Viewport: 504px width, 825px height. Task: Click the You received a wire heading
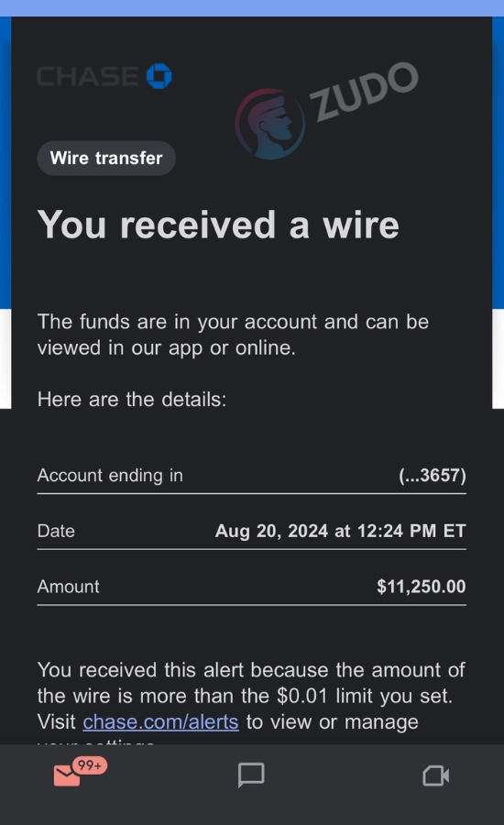(x=218, y=225)
